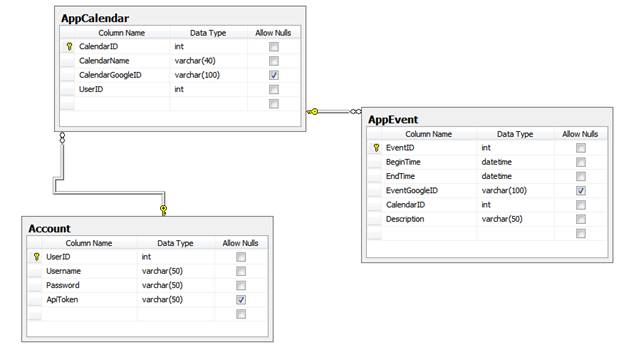The image size is (624, 360).
Task: Toggle Allow Nulls for Username row
Action: pyautogui.click(x=241, y=271)
